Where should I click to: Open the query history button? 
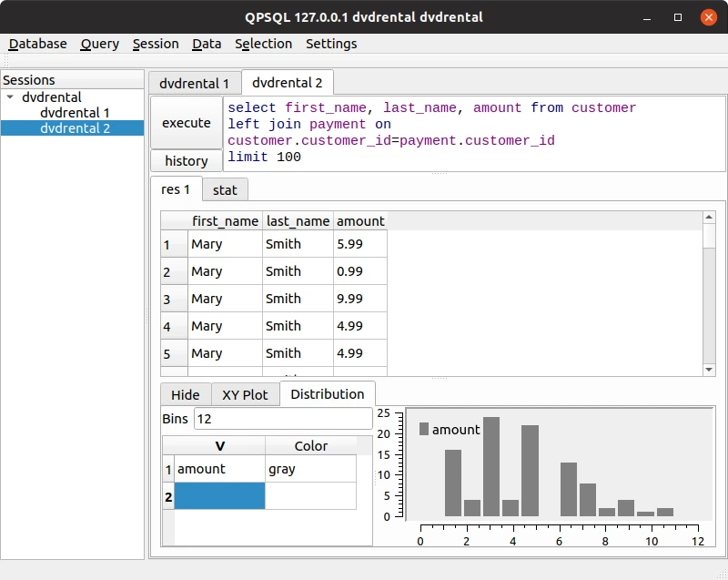(x=187, y=160)
